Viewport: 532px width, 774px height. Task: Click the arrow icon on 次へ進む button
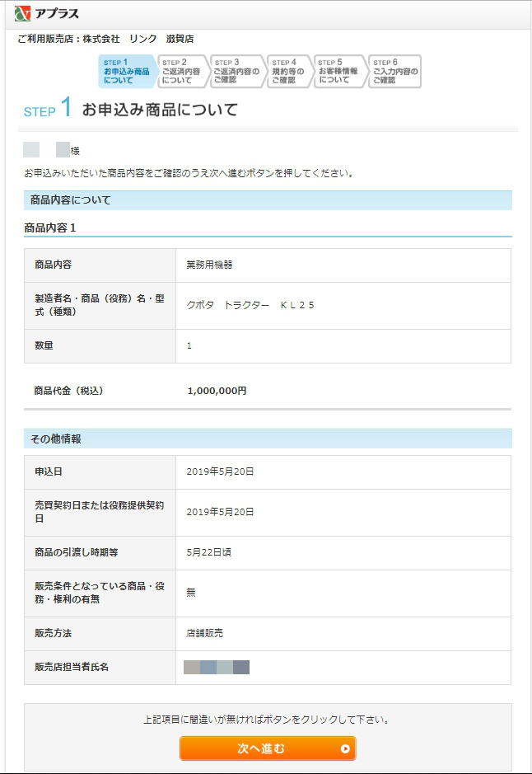tap(345, 748)
